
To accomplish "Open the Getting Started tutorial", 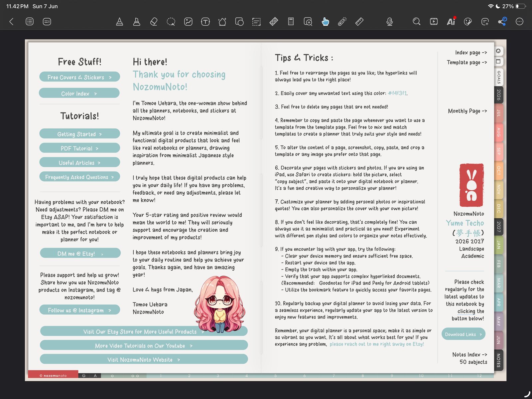I will point(79,134).
